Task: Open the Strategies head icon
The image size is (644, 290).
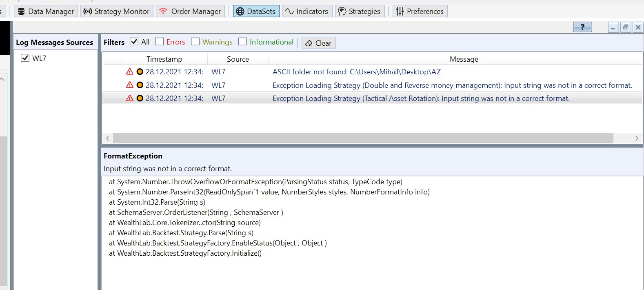Action: click(342, 11)
